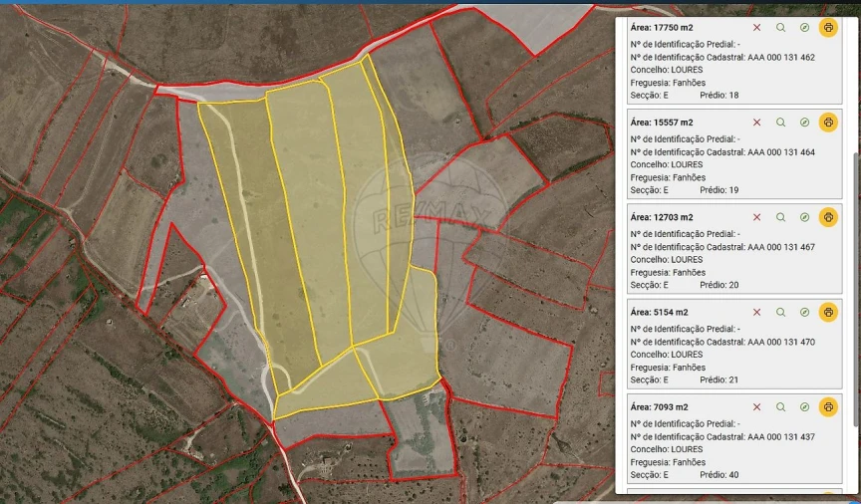Delete the 12703 m2 parcel entry
This screenshot has height=504, width=861.
(x=756, y=217)
